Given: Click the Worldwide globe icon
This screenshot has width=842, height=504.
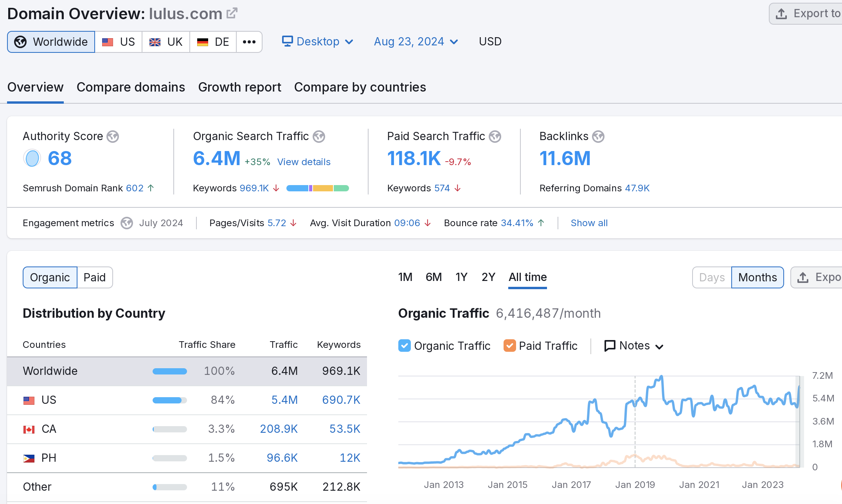Looking at the screenshot, I should (x=20, y=42).
